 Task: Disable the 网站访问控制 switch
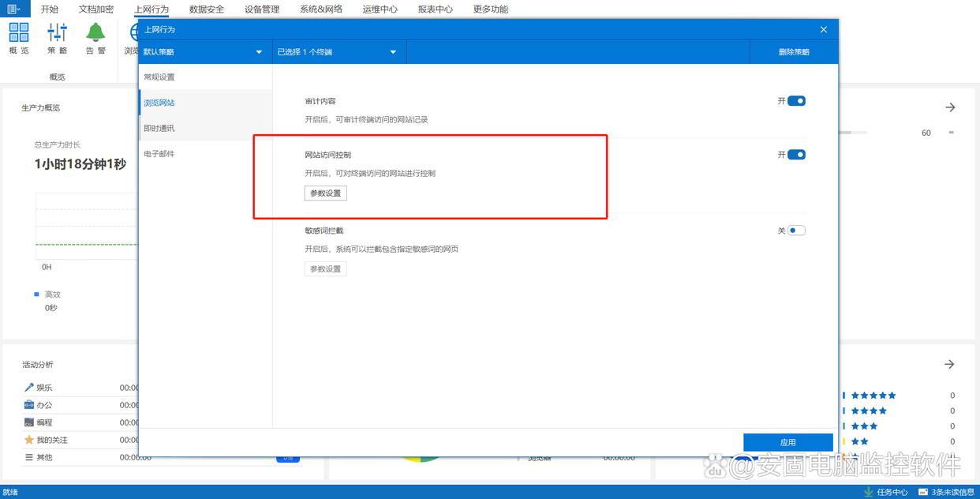pos(796,155)
